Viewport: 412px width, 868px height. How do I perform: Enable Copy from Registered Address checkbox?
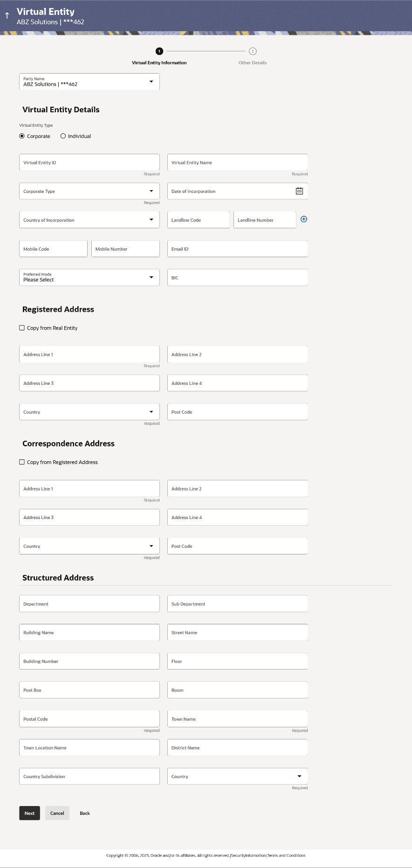[22, 462]
